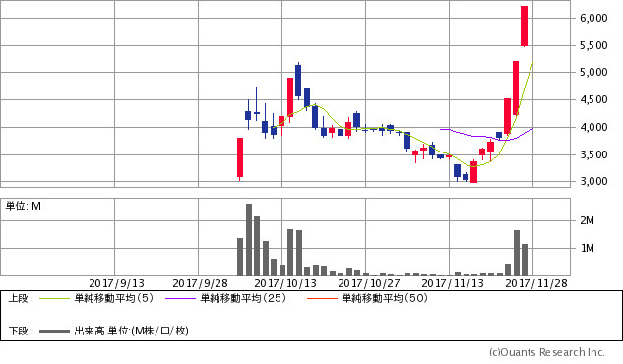Click the 2017/11/13 date axis label
The image size is (623, 364).
(453, 283)
